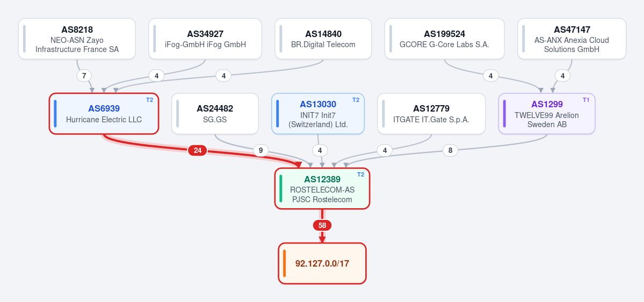Viewport: 644px width, 302px height.
Task: Click the 8 edge label from AS1299
Action: pyautogui.click(x=450, y=151)
